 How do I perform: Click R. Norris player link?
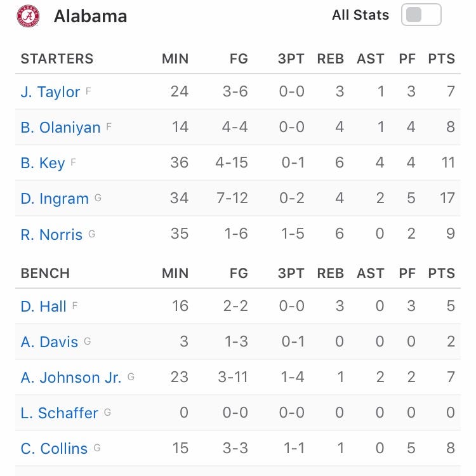pyautogui.click(x=51, y=234)
